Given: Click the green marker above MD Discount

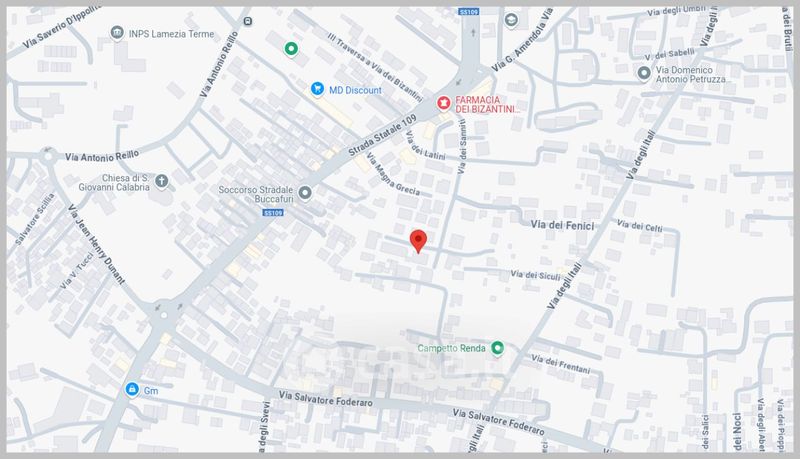Looking at the screenshot, I should (291, 49).
